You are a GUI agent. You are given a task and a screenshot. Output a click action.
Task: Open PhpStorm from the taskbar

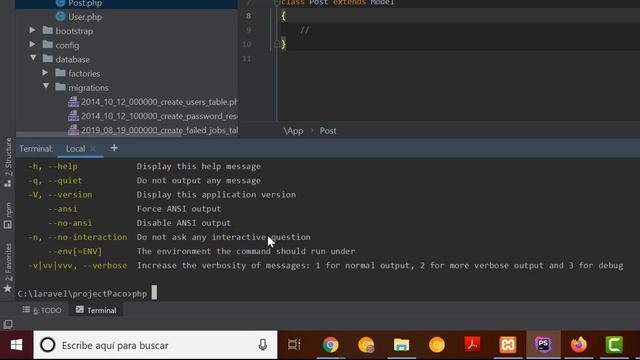pyautogui.click(x=543, y=345)
